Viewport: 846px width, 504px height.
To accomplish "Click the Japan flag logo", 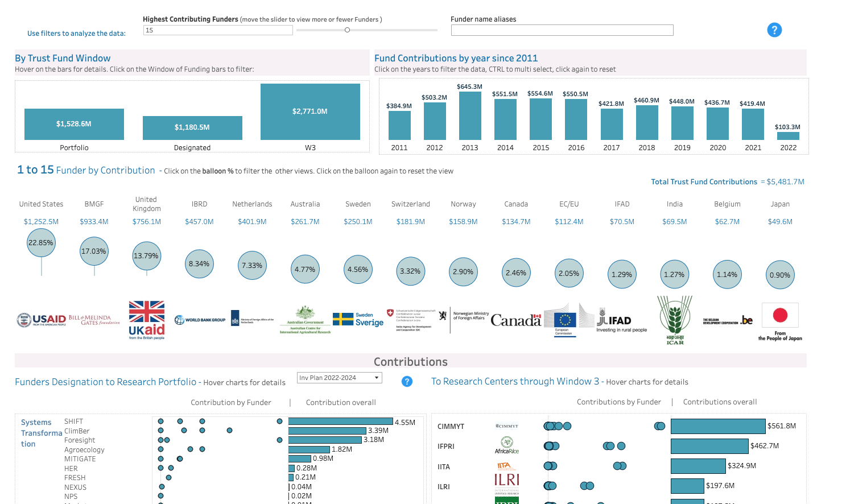I will 780,316.
